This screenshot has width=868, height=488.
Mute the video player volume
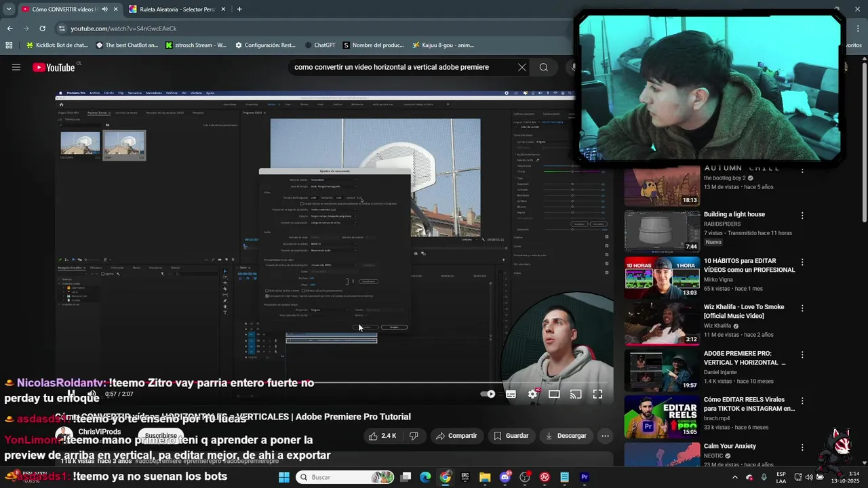pyautogui.click(x=92, y=394)
